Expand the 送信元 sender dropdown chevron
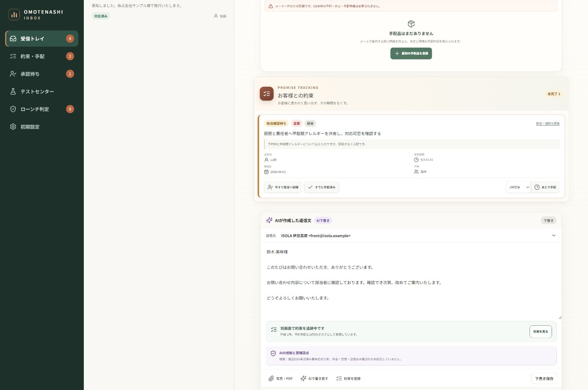 tap(554, 235)
